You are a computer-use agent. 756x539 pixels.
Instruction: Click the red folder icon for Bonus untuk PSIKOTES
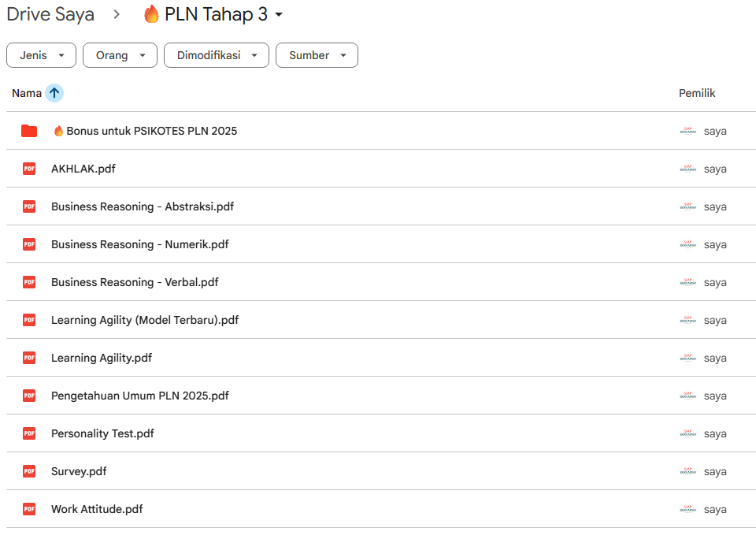29,131
